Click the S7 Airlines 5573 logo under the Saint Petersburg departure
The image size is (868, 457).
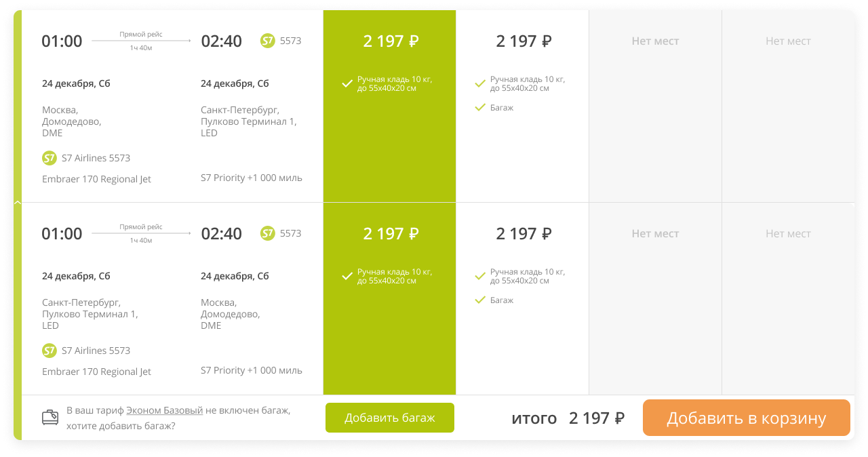tap(49, 351)
